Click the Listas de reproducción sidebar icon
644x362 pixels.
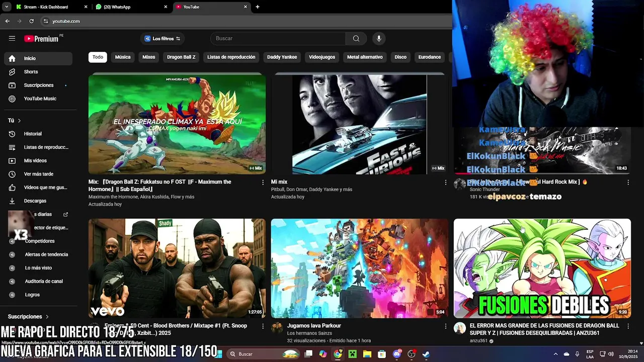[x=12, y=147]
